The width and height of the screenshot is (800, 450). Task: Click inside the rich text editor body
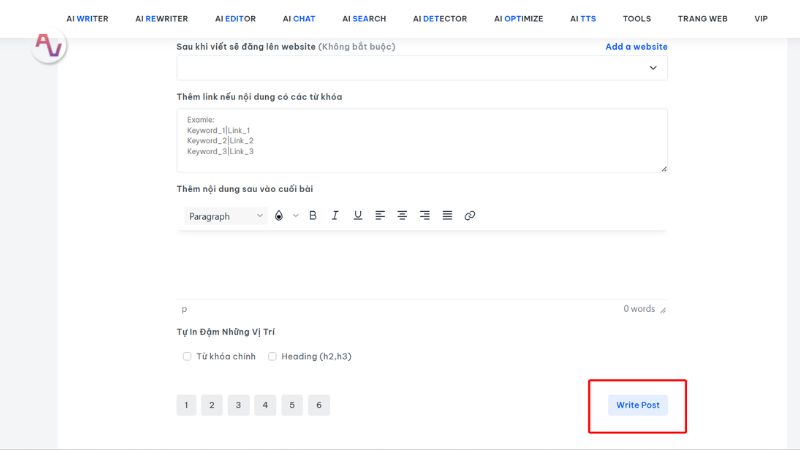tap(422, 264)
